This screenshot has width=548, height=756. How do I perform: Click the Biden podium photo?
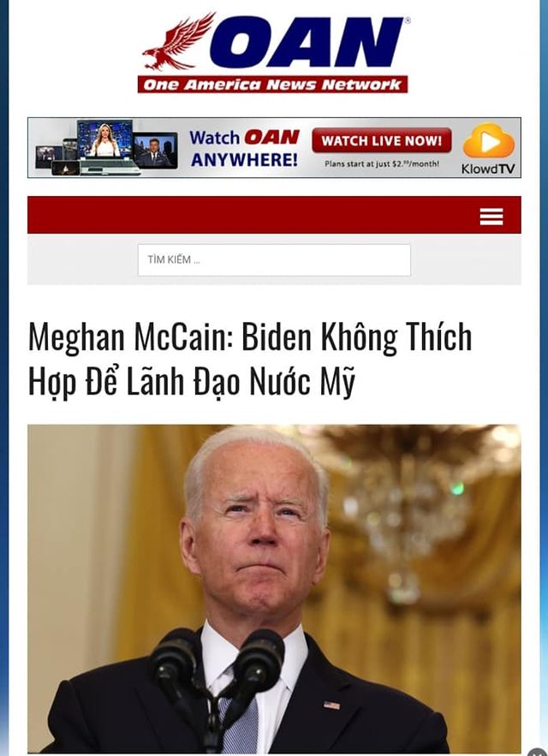coord(274,589)
